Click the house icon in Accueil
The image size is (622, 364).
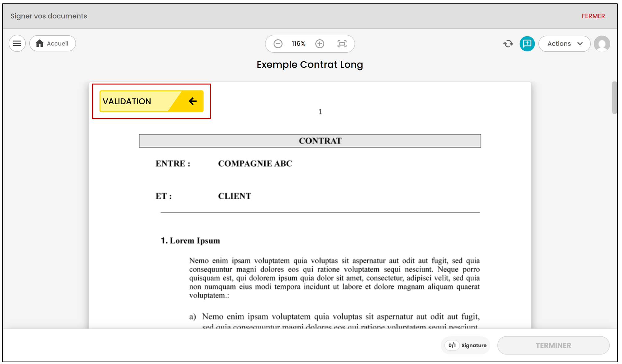[x=40, y=43]
